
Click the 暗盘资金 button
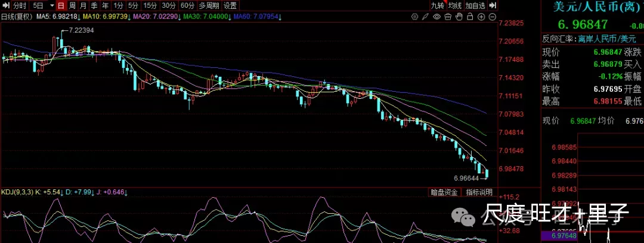pyautogui.click(x=444, y=192)
